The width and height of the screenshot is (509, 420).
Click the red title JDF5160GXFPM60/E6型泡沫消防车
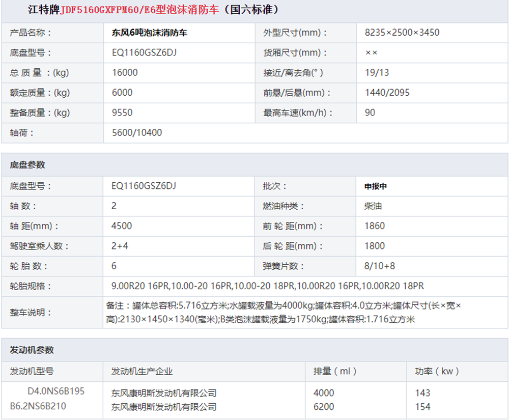(x=139, y=10)
